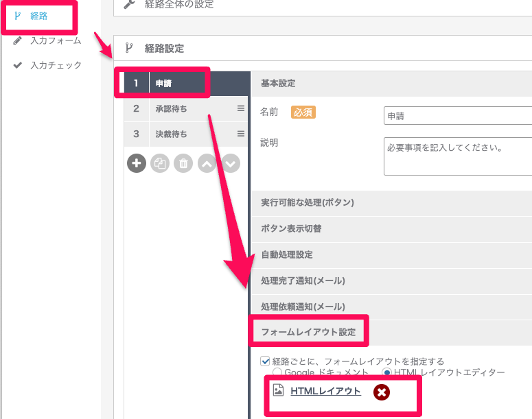Viewport: 532px width, 419px height.
Task: Click the step number 3 cell
Action: 137,134
